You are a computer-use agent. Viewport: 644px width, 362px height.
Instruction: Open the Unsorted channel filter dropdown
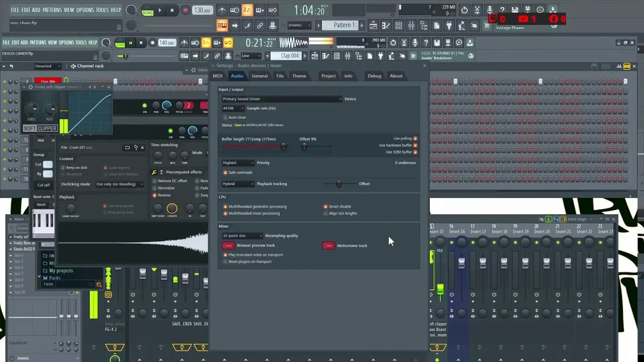pos(47,66)
